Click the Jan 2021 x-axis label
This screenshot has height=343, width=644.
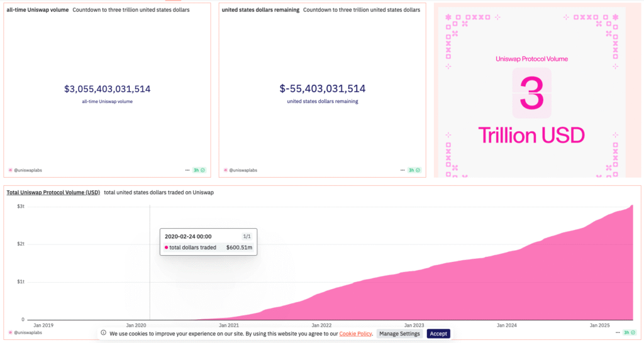click(229, 325)
